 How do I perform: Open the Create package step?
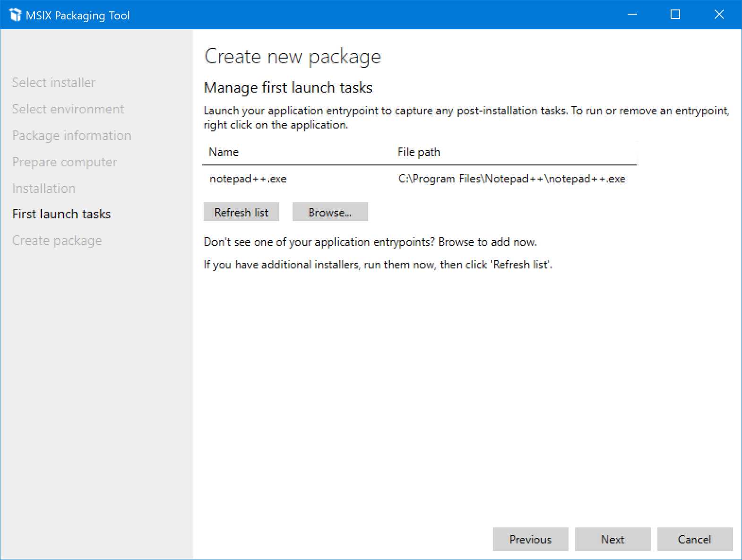pos(57,241)
